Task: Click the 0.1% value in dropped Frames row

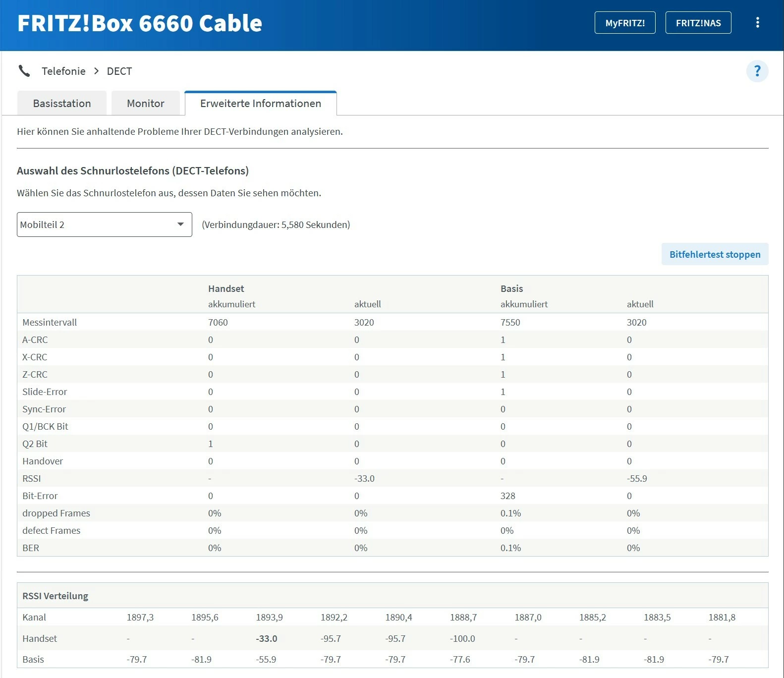Action: point(511,513)
